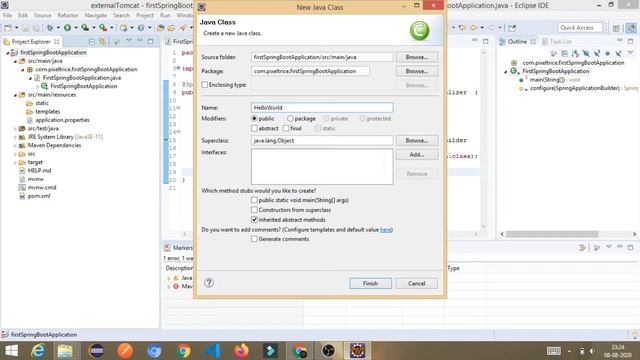Click Browse next to Source folder
The height and width of the screenshot is (360, 640).
point(417,57)
